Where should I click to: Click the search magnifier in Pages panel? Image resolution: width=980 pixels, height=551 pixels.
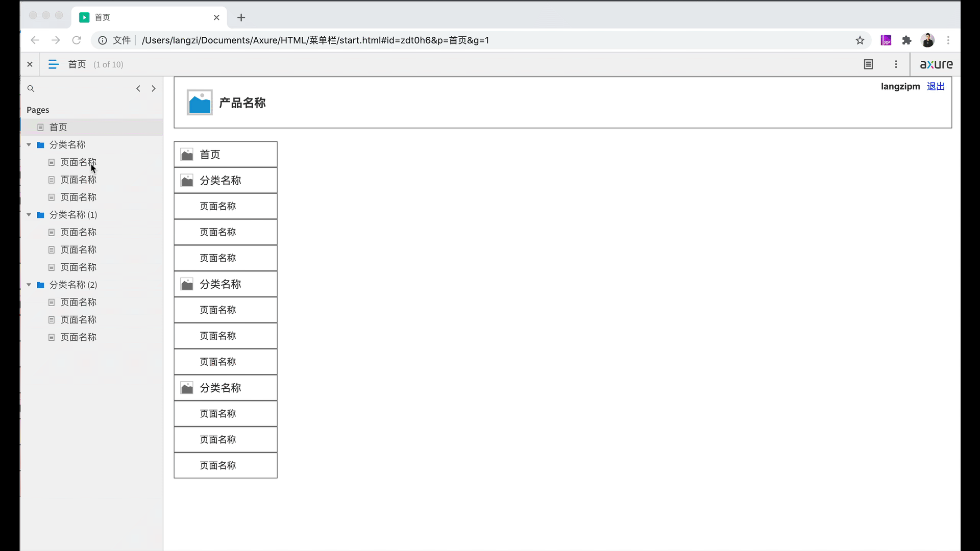click(31, 89)
